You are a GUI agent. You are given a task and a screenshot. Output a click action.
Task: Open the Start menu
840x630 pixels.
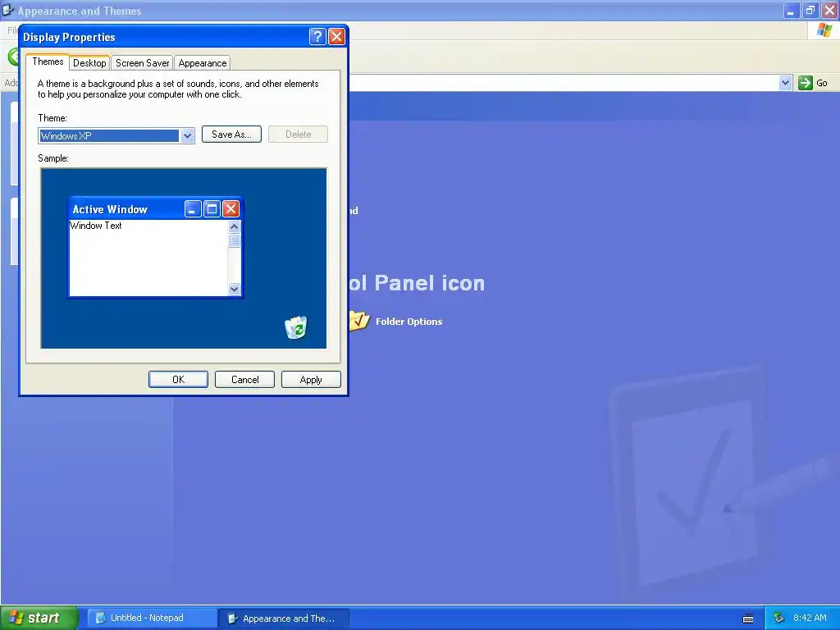[39, 618]
